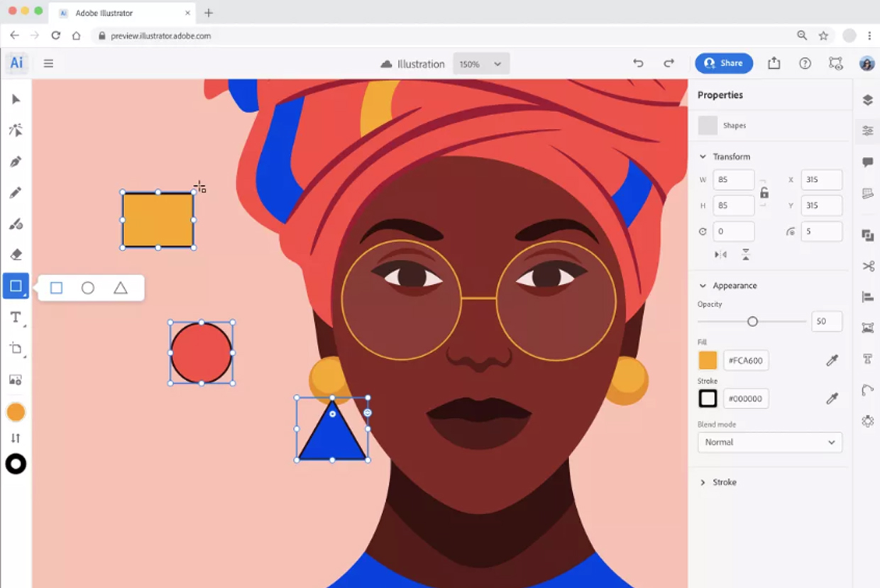
Task: Open the hamburger main menu
Action: [x=48, y=63]
